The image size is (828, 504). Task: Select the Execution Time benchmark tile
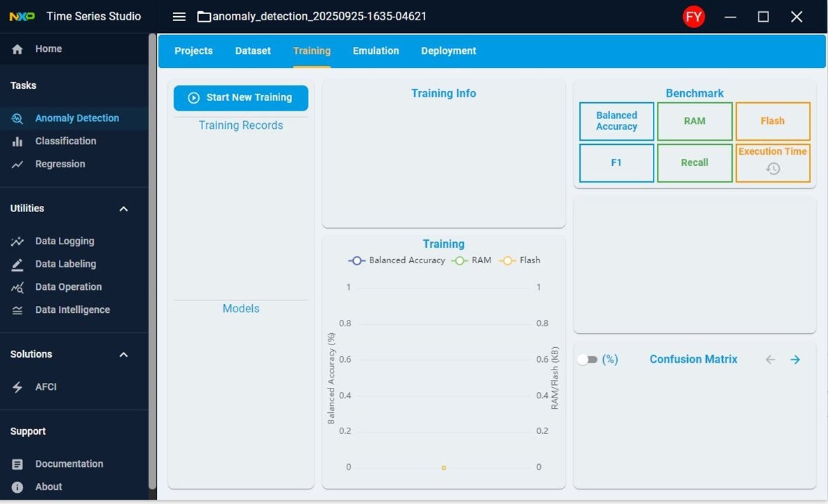773,163
